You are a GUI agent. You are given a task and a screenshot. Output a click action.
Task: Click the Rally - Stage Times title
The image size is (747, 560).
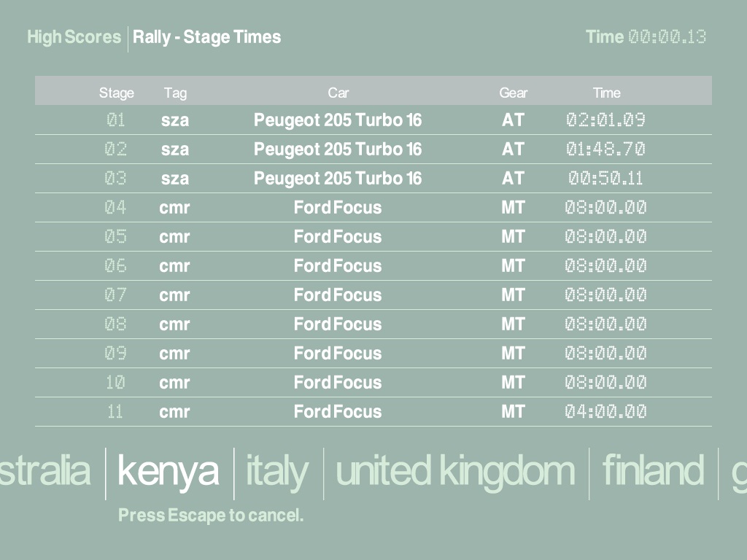click(x=206, y=37)
